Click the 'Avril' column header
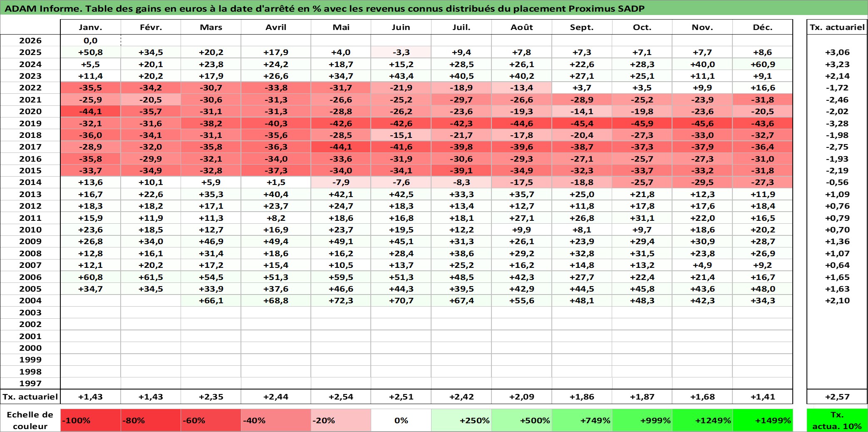 click(276, 27)
